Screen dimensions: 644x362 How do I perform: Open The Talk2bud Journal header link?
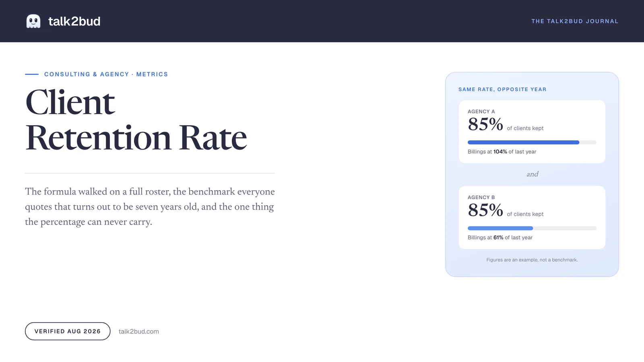click(575, 21)
